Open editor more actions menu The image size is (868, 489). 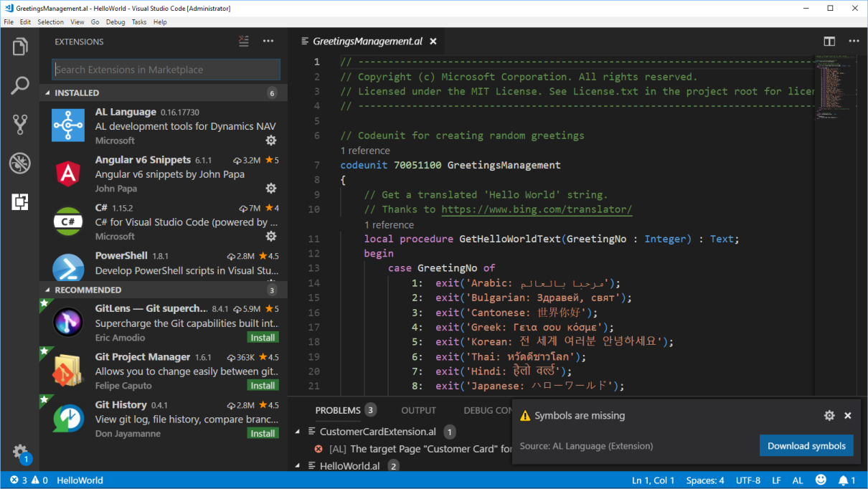pyautogui.click(x=853, y=42)
